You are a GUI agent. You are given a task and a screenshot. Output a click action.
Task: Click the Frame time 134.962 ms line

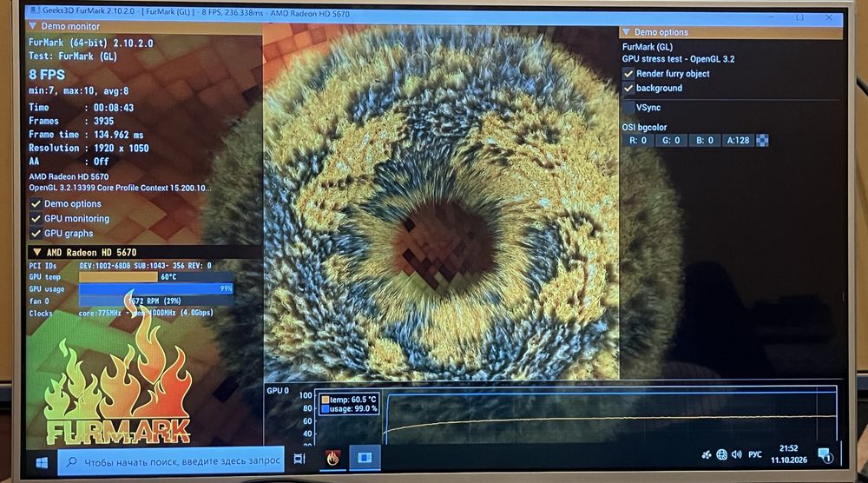(x=86, y=135)
